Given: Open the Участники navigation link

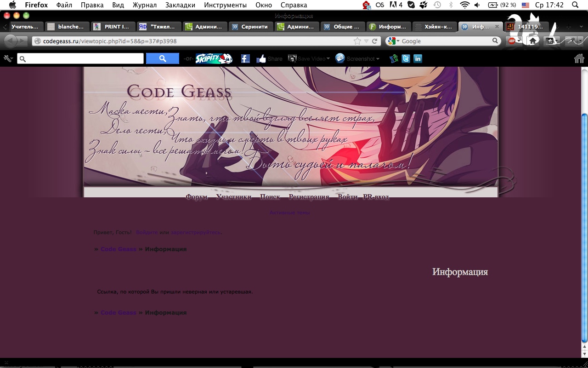Looking at the screenshot, I should point(234,197).
